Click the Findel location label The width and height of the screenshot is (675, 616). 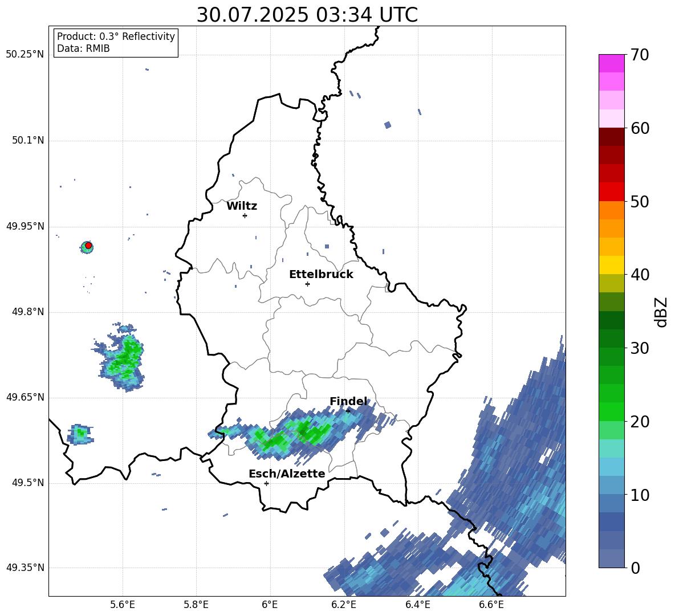point(349,401)
